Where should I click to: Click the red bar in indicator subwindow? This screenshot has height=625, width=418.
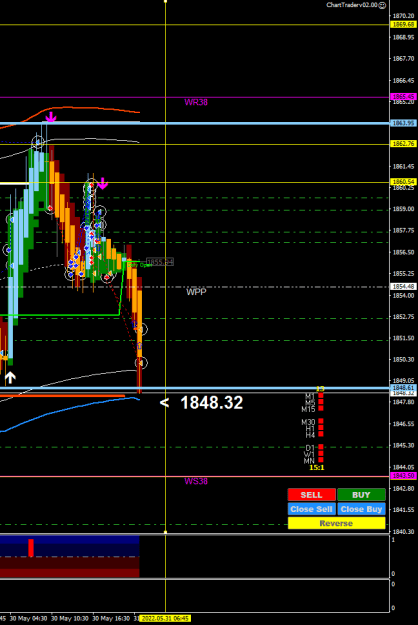point(31,548)
